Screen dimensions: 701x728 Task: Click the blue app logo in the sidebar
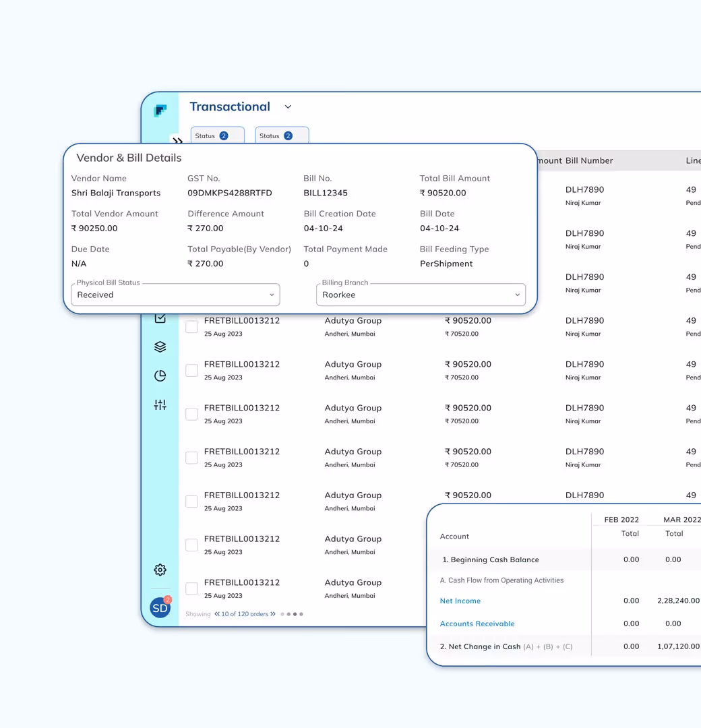tap(160, 111)
